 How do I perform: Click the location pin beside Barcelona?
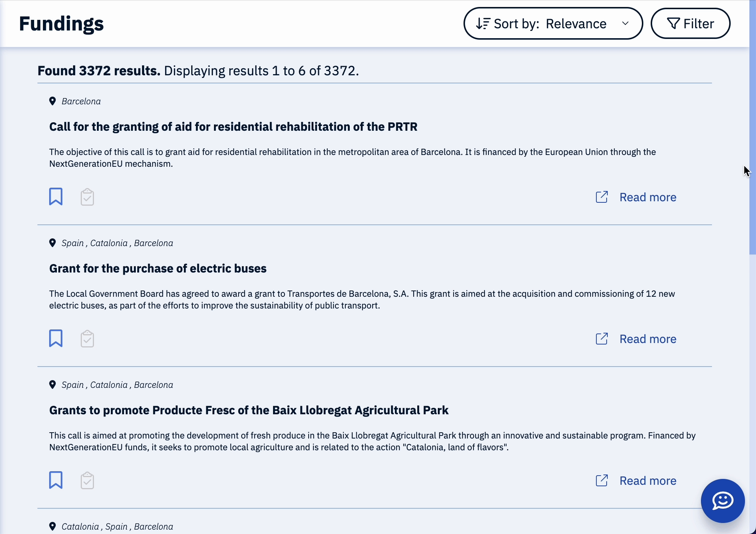point(52,101)
